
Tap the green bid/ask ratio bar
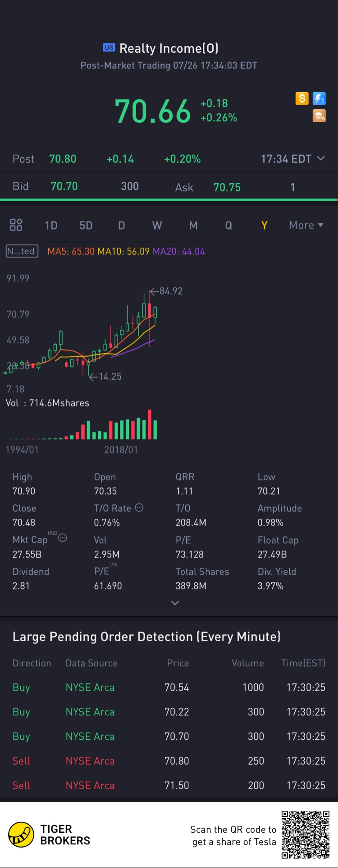click(x=169, y=199)
